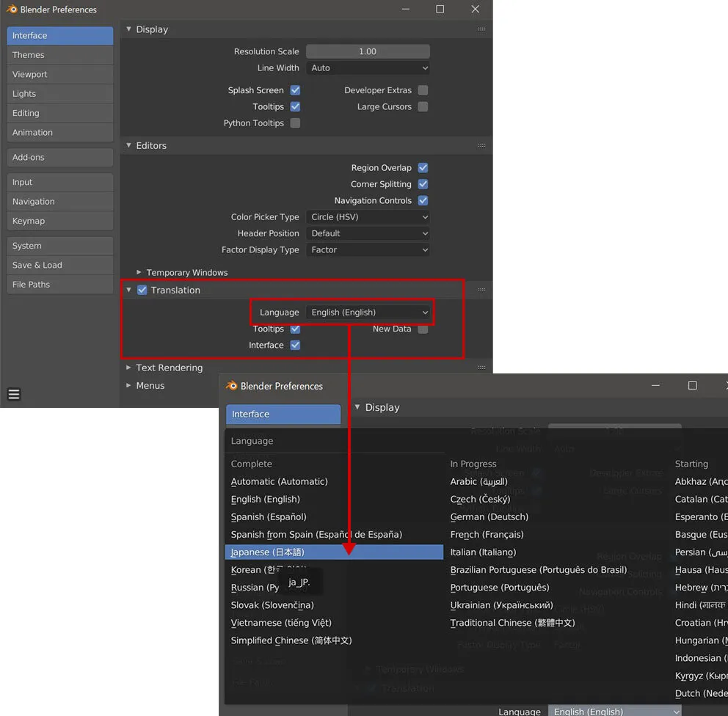Open the Factor Display Type dropdown
The image size is (728, 716).
point(368,249)
